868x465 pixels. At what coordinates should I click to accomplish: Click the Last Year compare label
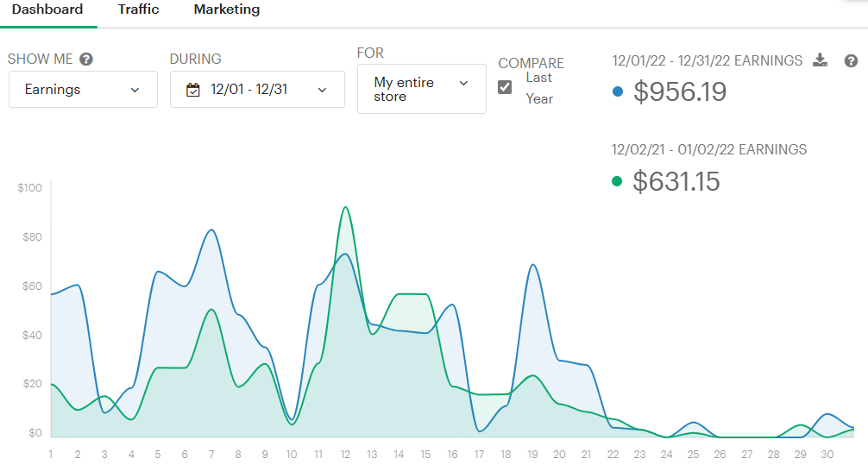(x=539, y=88)
